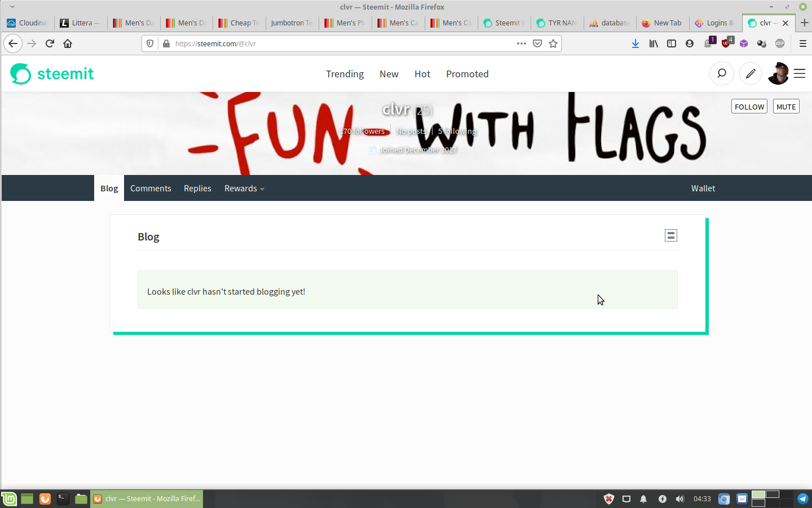Click the red X shield tray icon
This screenshot has height=508, width=812.
(x=609, y=499)
